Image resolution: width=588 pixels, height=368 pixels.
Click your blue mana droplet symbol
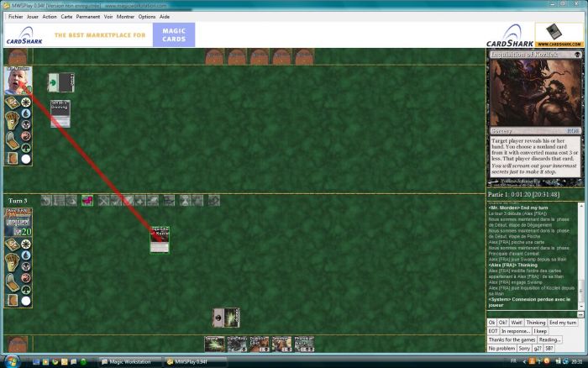pyautogui.click(x=26, y=255)
